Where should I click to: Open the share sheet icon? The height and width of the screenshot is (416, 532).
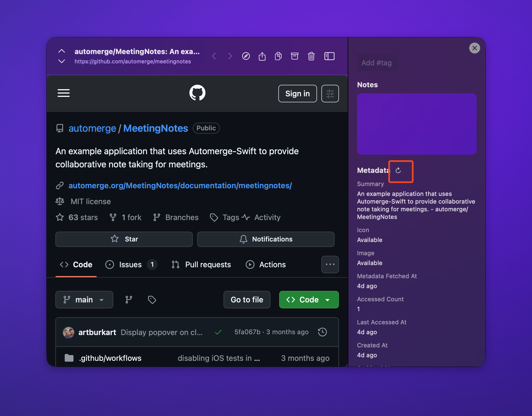coord(262,56)
